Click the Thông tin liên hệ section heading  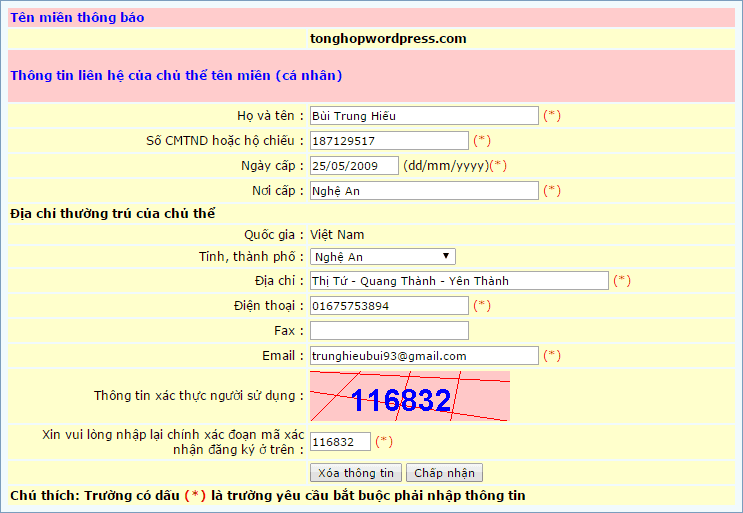coord(176,75)
